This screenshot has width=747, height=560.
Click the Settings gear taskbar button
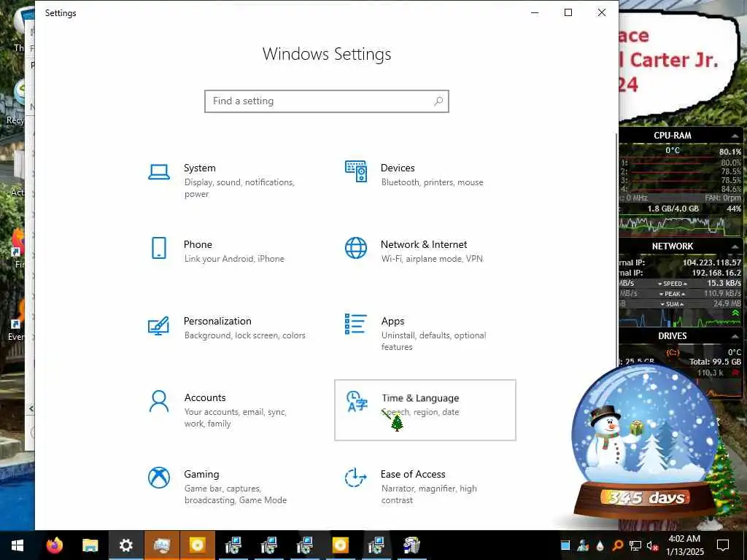(125, 545)
